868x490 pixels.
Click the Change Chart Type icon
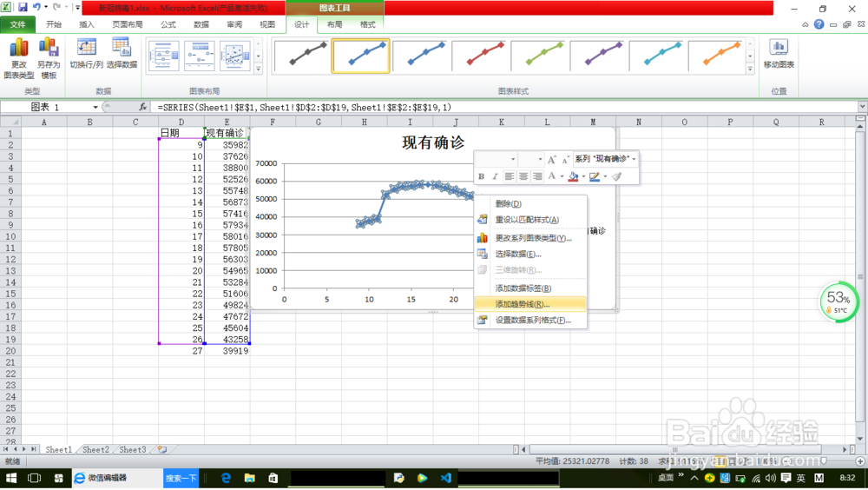[x=19, y=58]
